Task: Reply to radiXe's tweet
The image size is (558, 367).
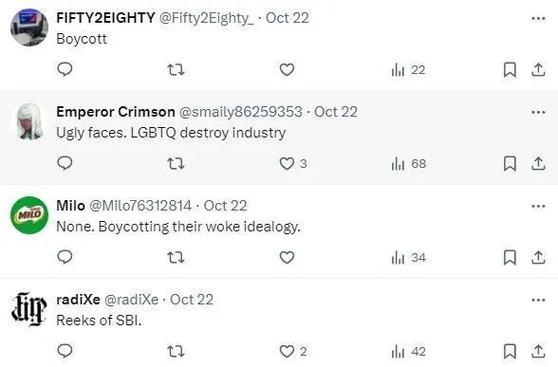Action: click(65, 351)
